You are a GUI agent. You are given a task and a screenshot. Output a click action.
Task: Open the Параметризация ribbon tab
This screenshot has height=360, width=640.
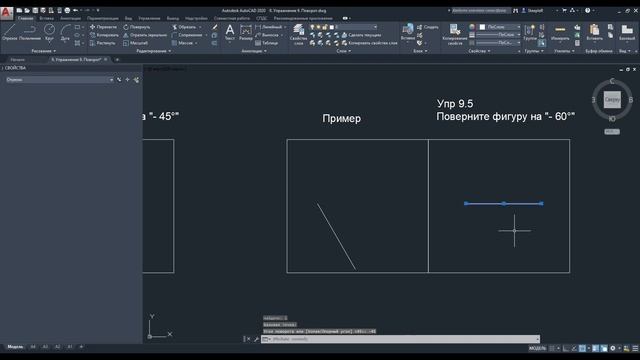(x=102, y=18)
